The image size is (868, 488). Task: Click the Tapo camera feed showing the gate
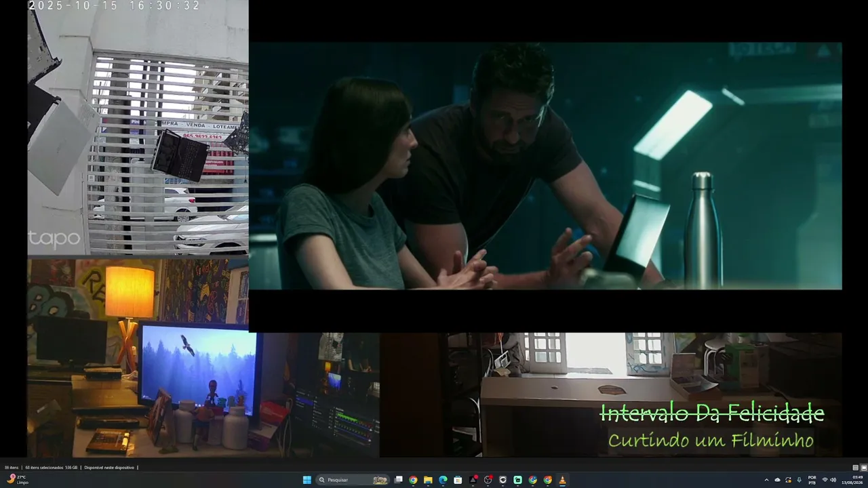click(x=138, y=127)
